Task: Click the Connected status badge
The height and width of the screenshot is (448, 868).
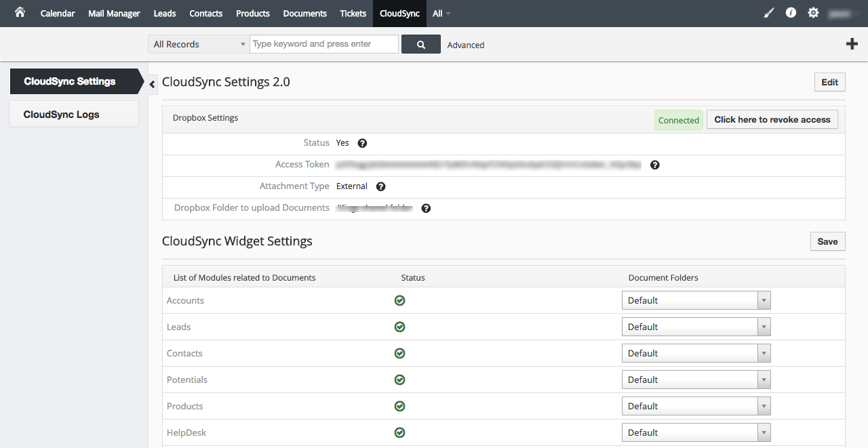Action: [x=679, y=120]
